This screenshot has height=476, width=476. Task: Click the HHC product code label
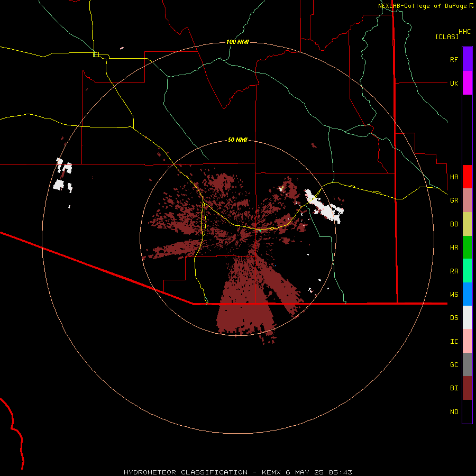465,32
